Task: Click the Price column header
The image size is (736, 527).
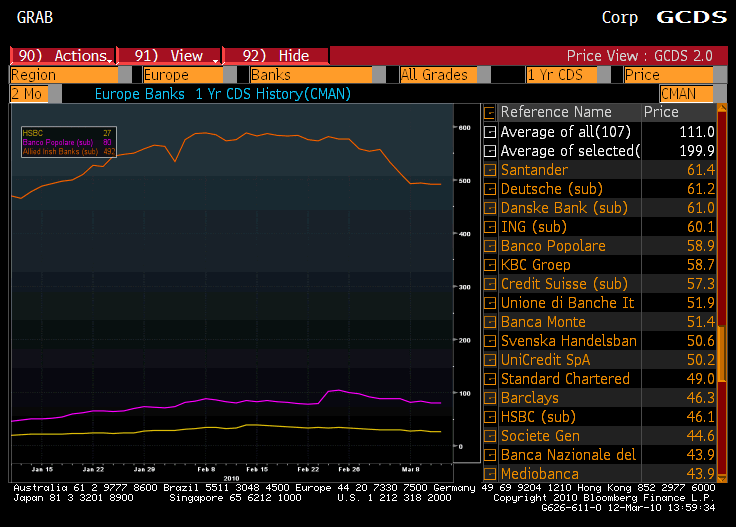Action: (662, 112)
